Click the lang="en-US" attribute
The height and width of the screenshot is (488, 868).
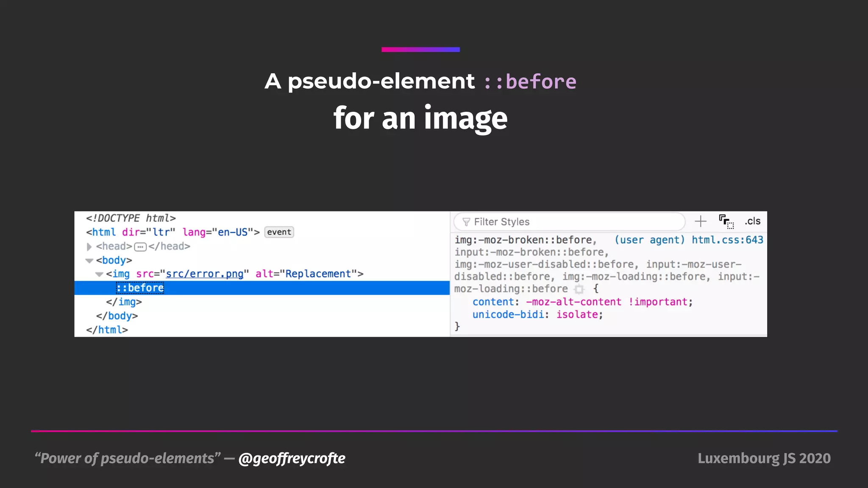pos(218,232)
